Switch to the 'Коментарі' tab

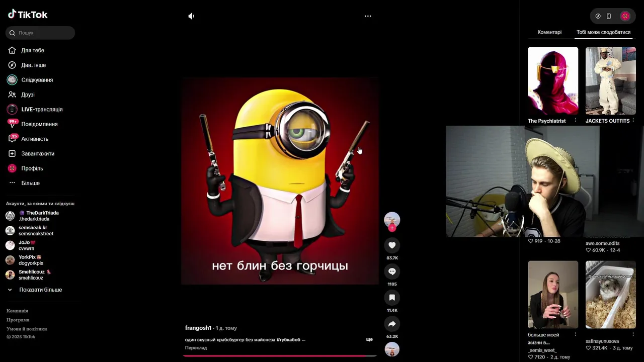(x=549, y=32)
